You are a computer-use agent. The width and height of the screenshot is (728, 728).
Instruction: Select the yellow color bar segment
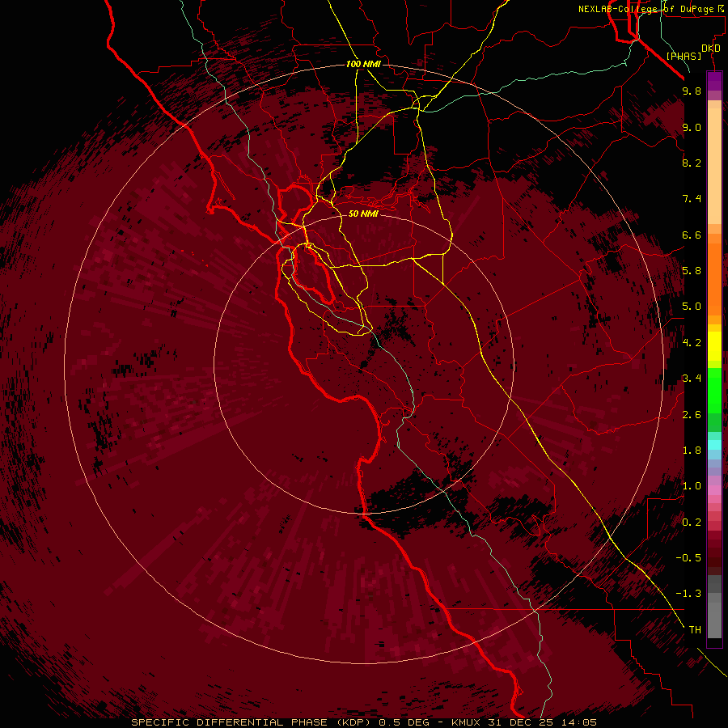pos(714,346)
